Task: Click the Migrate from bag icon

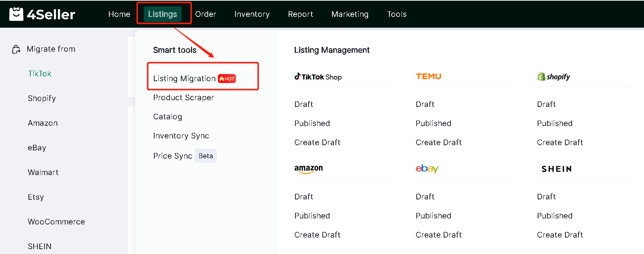Action: (x=16, y=49)
